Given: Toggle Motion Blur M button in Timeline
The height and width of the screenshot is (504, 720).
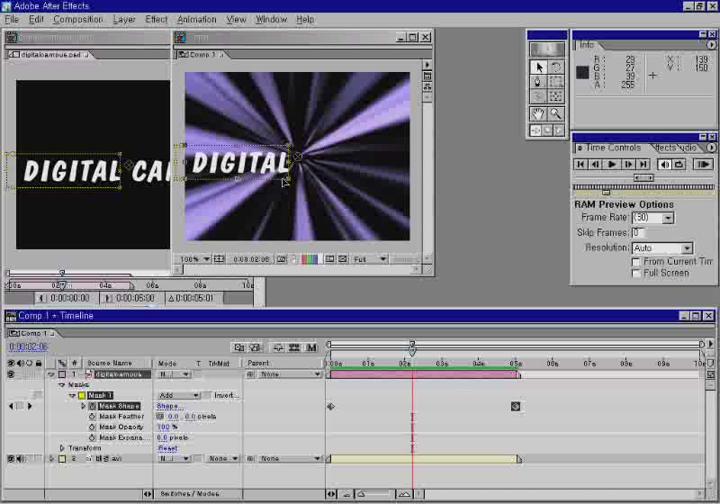Looking at the screenshot, I should (312, 348).
